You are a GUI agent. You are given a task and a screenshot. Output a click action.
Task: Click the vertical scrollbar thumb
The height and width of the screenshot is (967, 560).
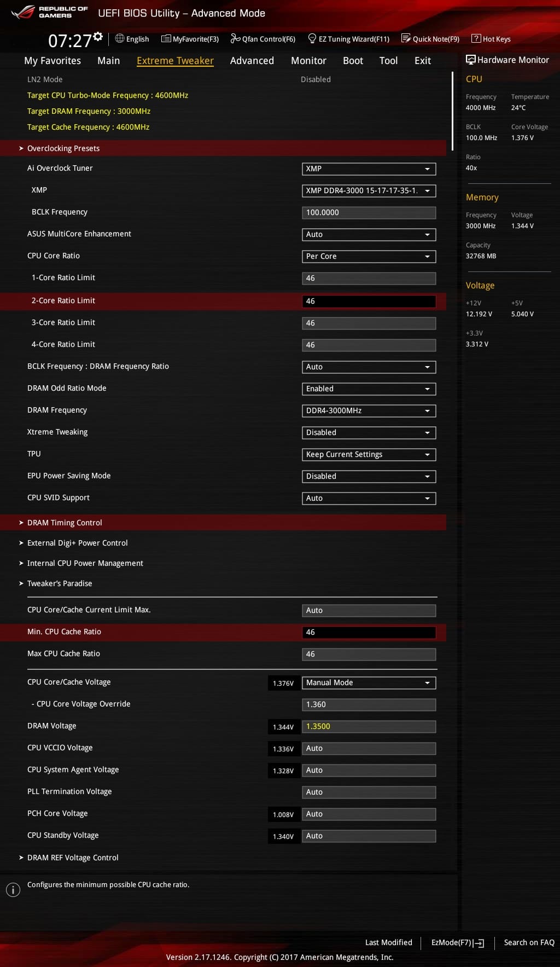[452, 111]
